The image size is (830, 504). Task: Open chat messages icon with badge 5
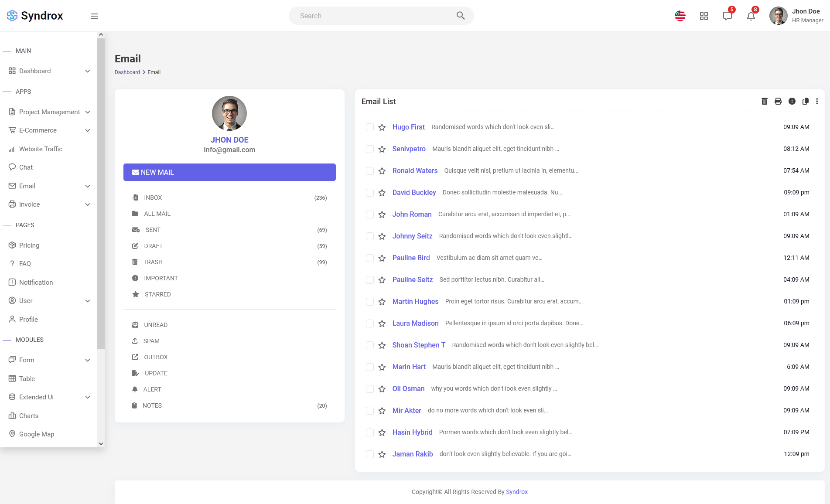point(728,16)
